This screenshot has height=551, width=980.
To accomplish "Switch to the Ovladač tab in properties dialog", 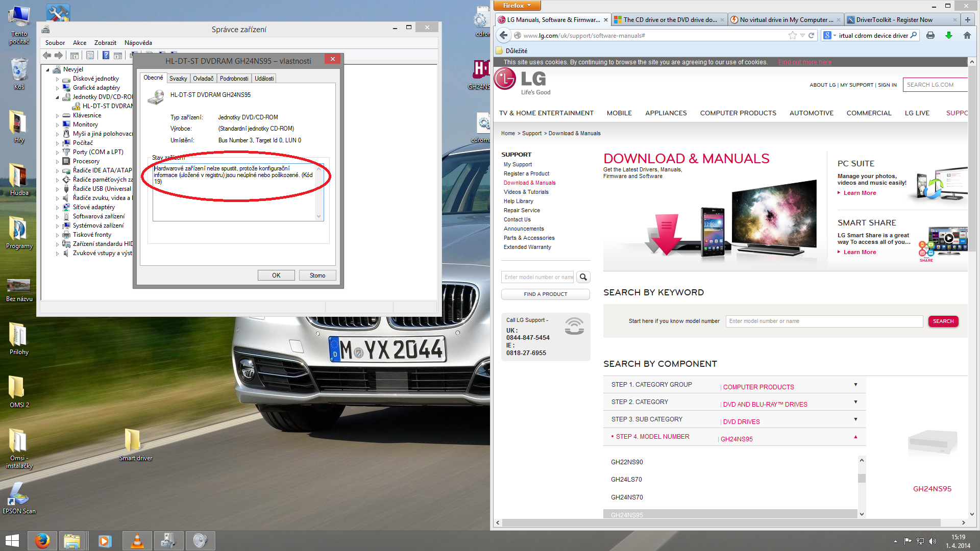I will (x=203, y=79).
